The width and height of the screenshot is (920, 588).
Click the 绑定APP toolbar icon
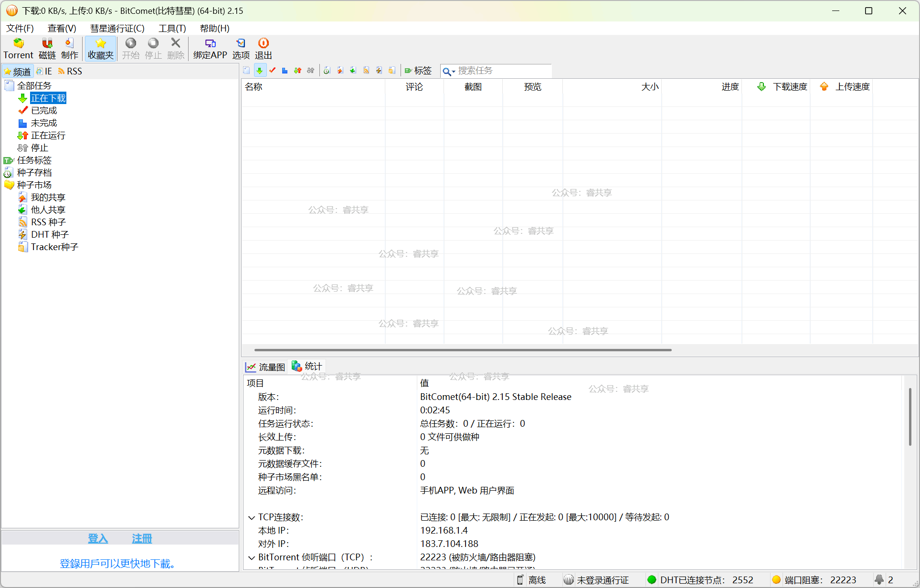point(210,49)
